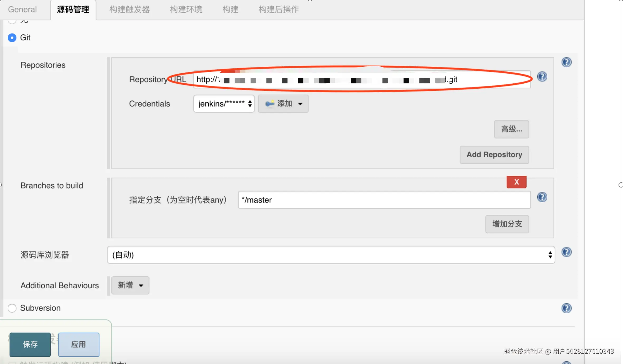Expand the 新增 Additional Behaviours menu
623x364 pixels.
(x=130, y=285)
